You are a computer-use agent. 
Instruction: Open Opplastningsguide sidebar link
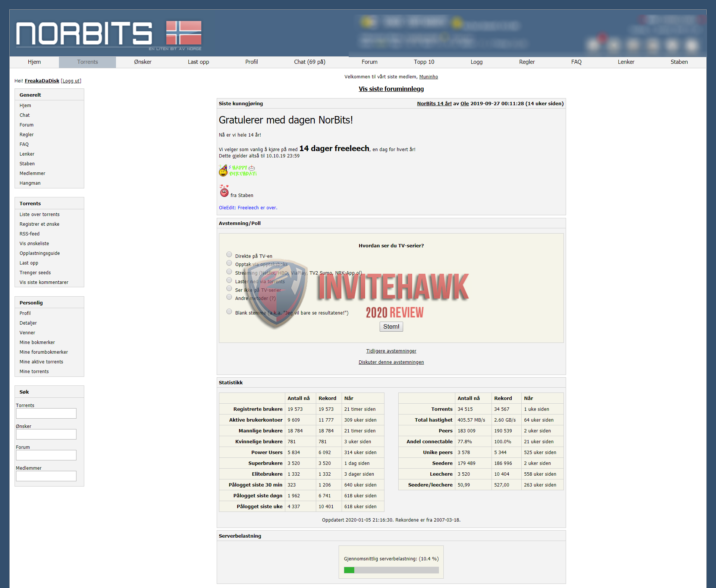click(40, 253)
